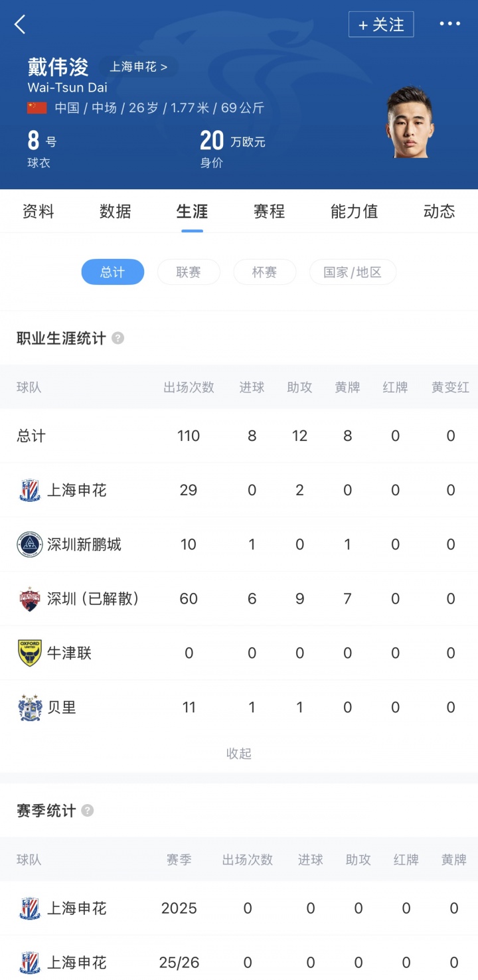Tap the 深圳新鹏城 club crest
This screenshot has height=980, width=478.
(30, 545)
